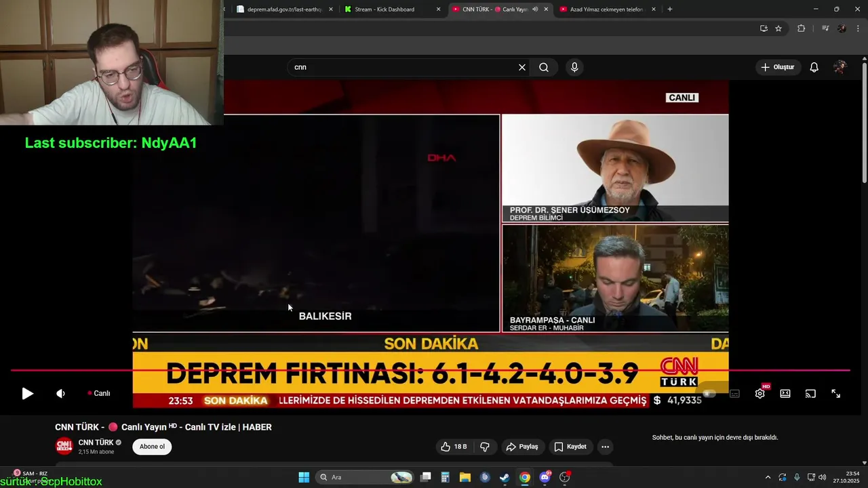Clear the 'cnn' search text
The height and width of the screenshot is (488, 868).
pyautogui.click(x=522, y=67)
